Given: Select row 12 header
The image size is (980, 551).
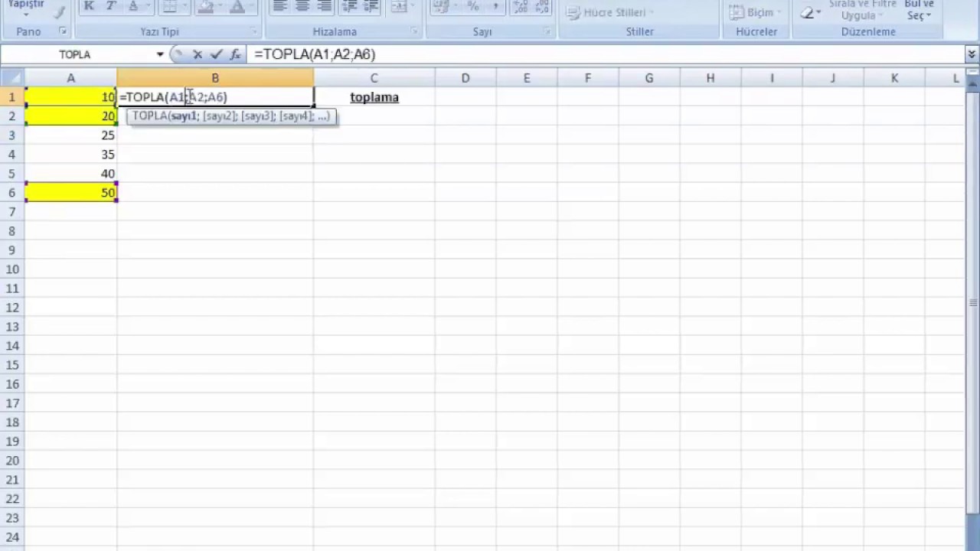Looking at the screenshot, I should pyautogui.click(x=12, y=308).
